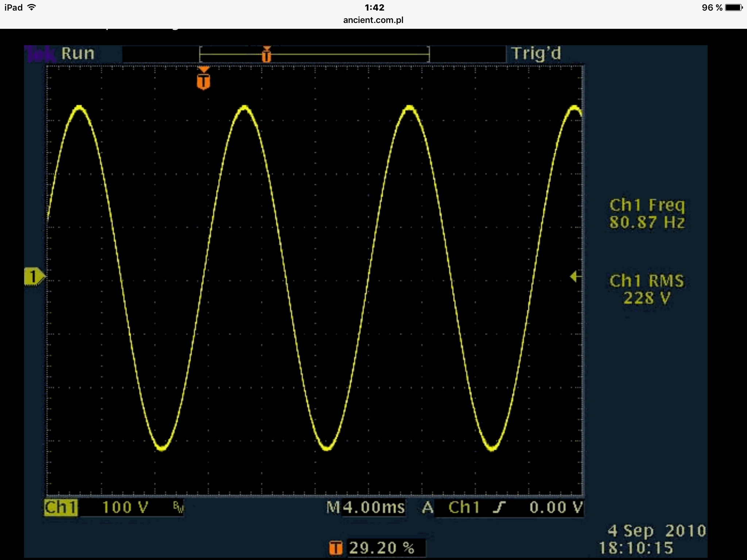
Task: Click the M 4.00ms timebase readout
Action: (366, 507)
